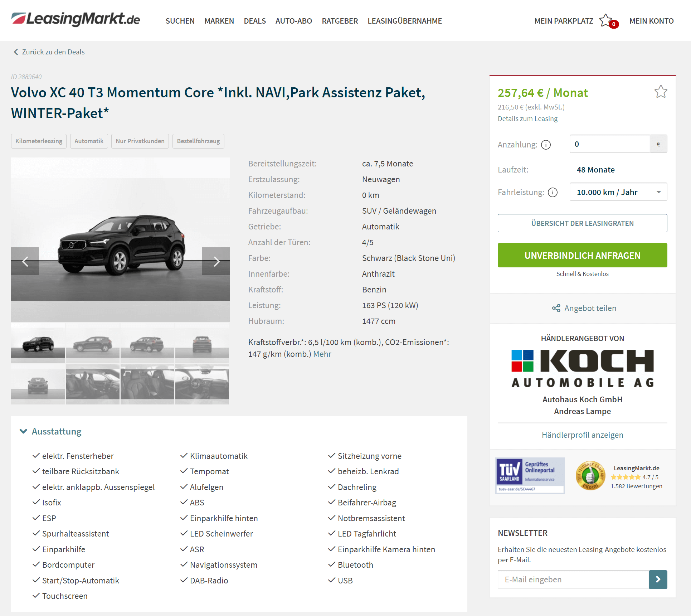The image size is (691, 616).
Task: Select dashboard interior thumbnail
Action: [x=202, y=384]
